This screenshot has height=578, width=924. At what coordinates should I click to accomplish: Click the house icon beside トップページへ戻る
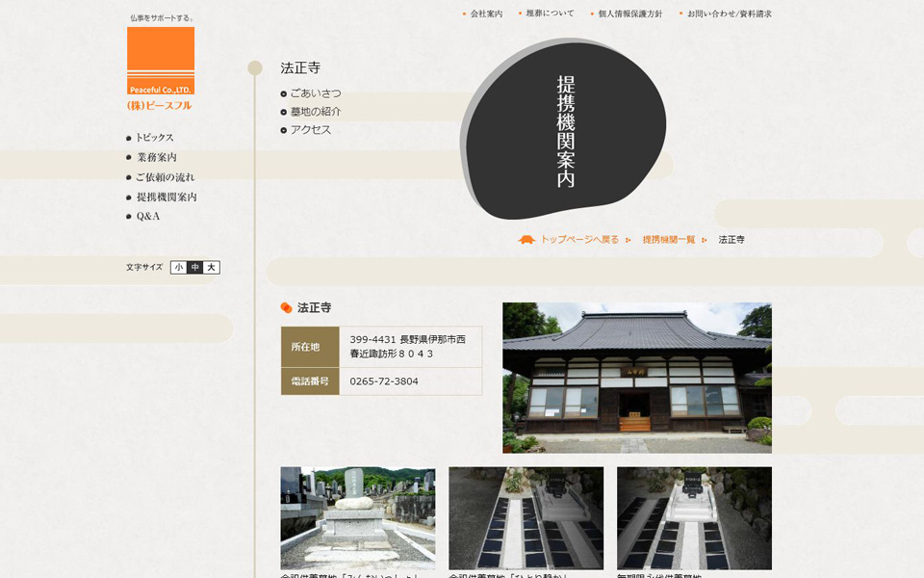click(526, 240)
